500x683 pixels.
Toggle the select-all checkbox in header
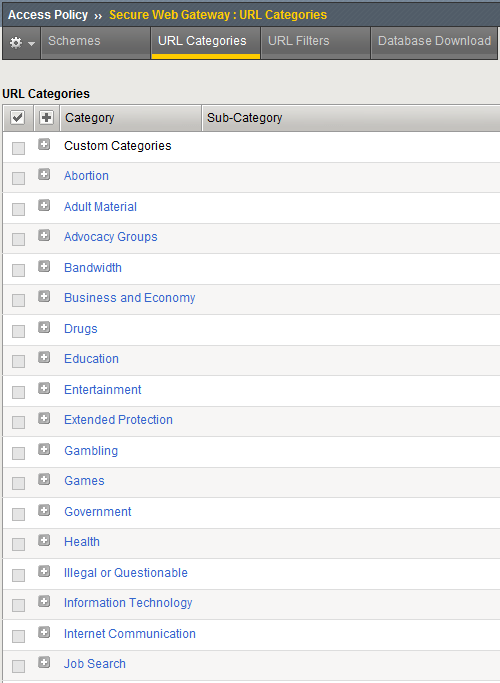point(17,118)
